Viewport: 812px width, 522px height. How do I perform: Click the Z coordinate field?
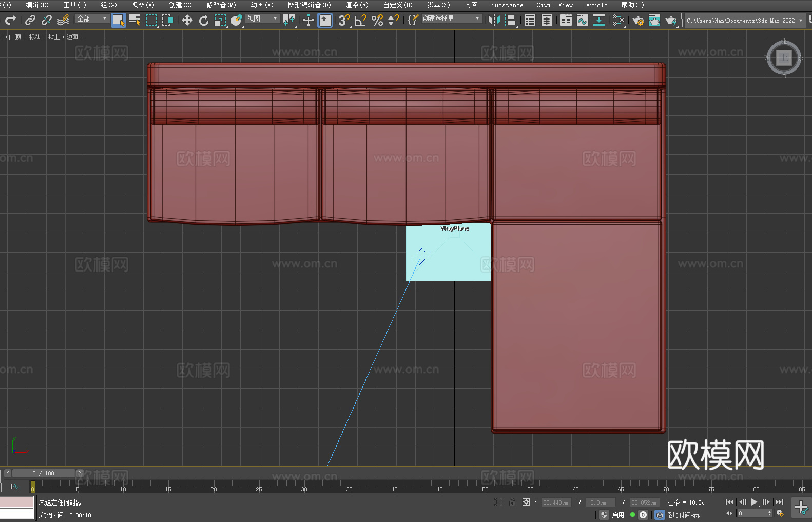(645, 502)
